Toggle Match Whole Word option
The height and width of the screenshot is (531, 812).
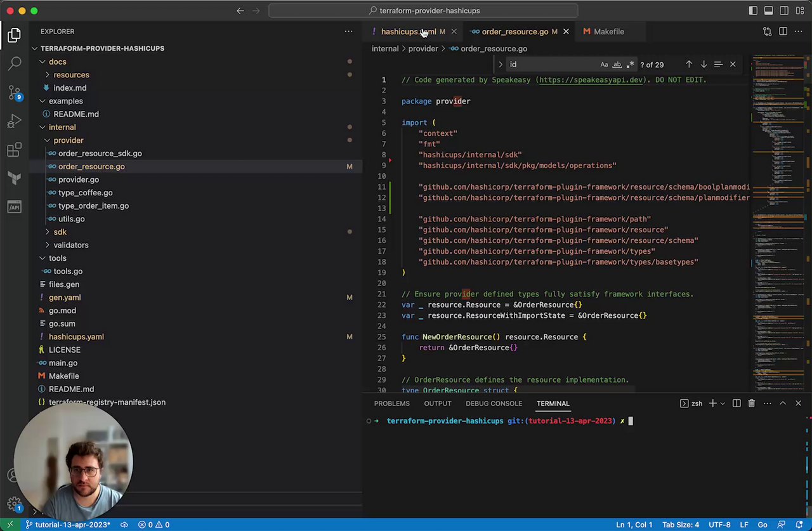pos(617,65)
